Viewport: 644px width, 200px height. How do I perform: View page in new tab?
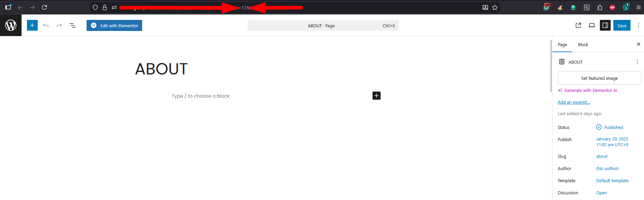point(578,25)
